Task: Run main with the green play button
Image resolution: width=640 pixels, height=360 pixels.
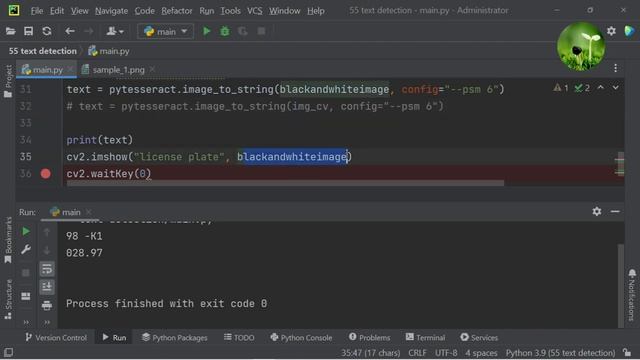Action: pos(207,31)
